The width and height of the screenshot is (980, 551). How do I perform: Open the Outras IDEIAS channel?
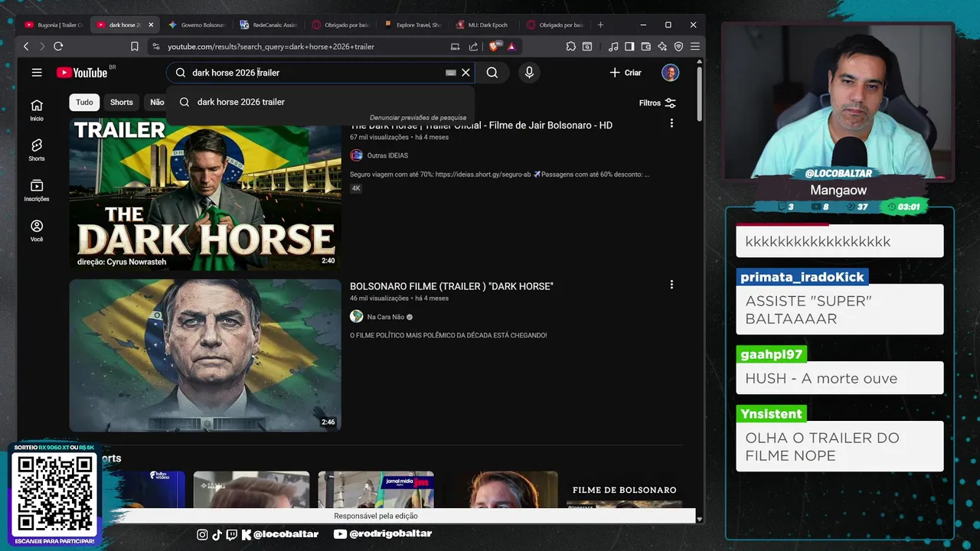388,155
